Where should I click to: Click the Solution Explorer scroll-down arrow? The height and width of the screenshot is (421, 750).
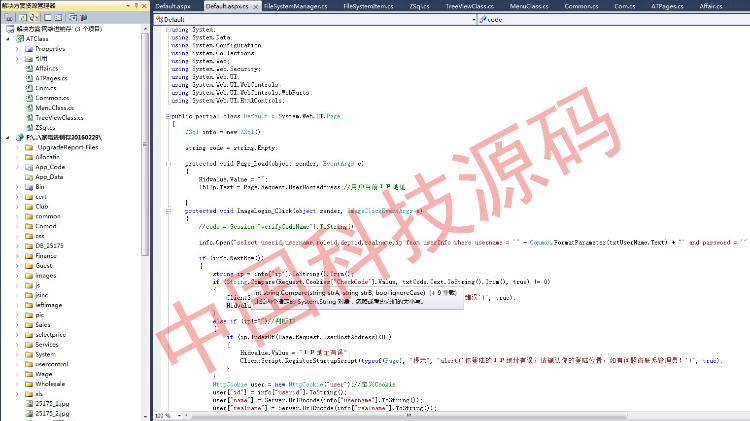pyautogui.click(x=145, y=417)
